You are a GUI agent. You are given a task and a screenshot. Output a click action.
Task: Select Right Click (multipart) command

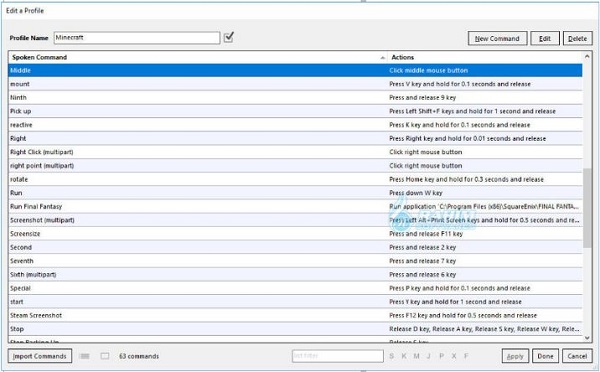pyautogui.click(x=295, y=152)
